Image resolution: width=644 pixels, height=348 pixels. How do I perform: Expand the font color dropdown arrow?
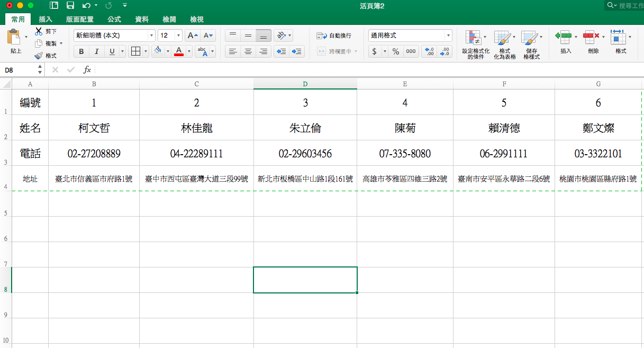[x=190, y=51]
